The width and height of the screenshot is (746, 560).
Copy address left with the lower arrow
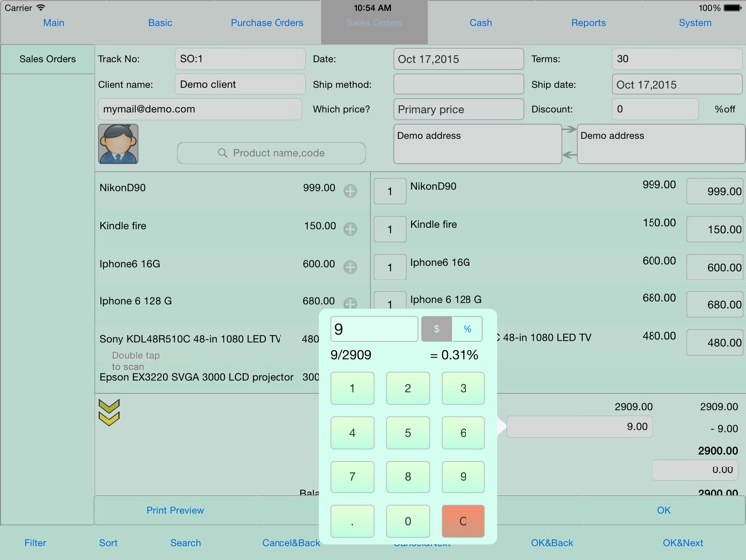[569, 154]
